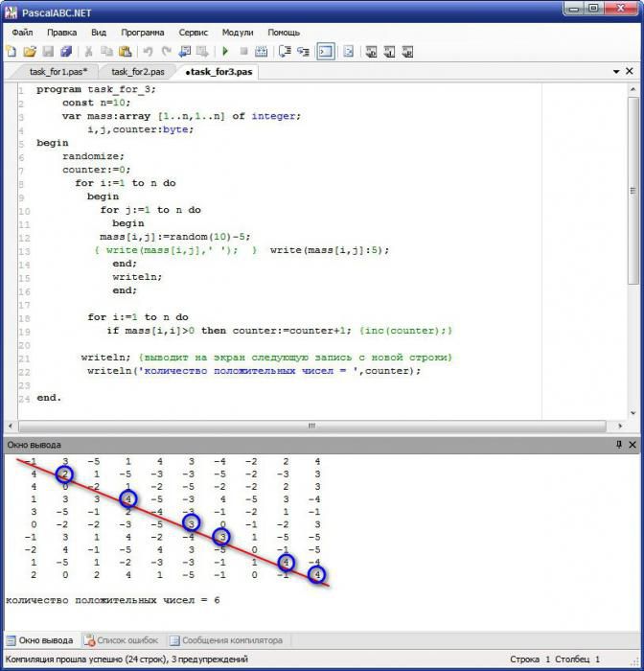Open the Правка menu
Viewport: 644px width, 671px height.
(62, 33)
